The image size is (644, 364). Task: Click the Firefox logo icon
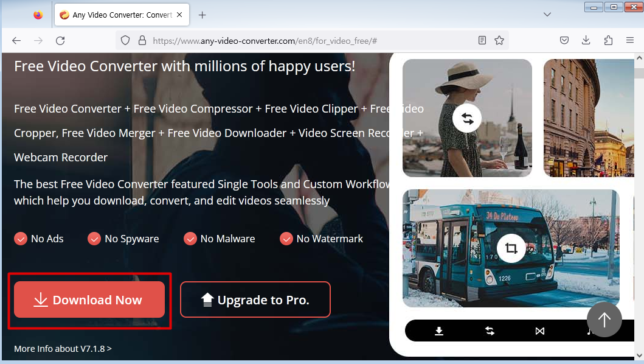(38, 15)
